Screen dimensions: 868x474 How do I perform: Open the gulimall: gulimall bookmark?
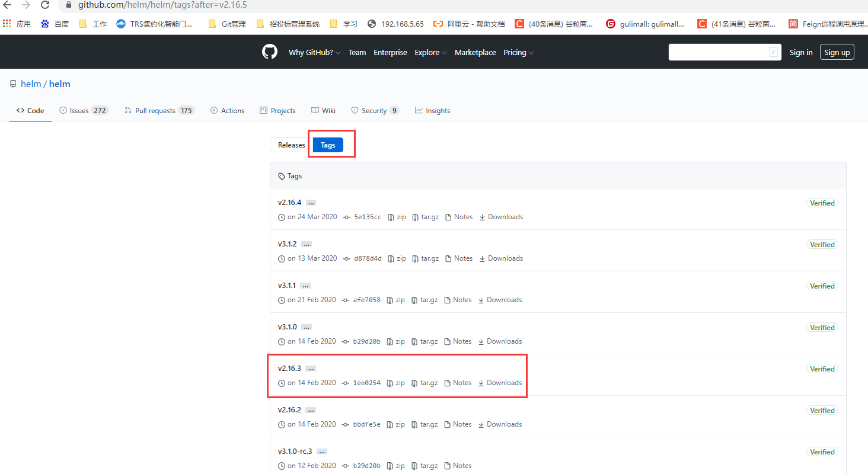pos(645,24)
